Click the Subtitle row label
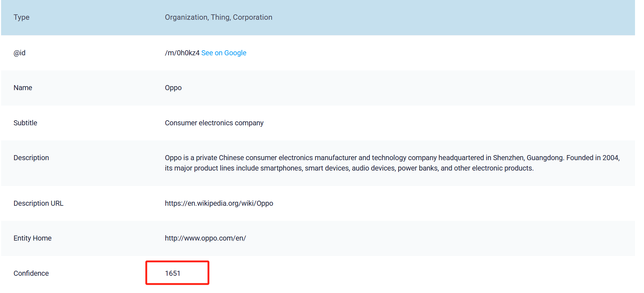This screenshot has height=293, width=644. coord(25,123)
